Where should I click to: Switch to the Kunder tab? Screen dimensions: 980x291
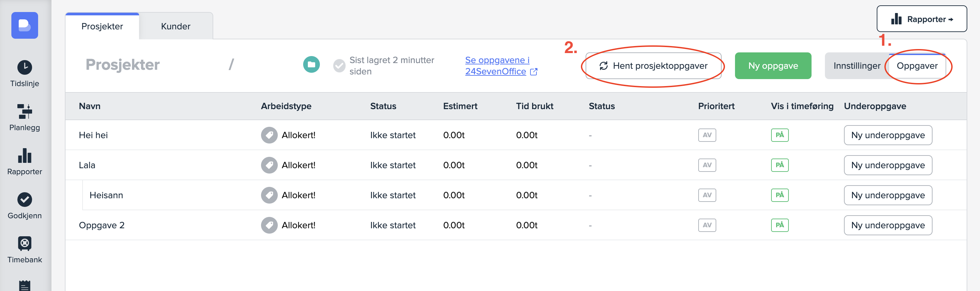[x=175, y=26]
